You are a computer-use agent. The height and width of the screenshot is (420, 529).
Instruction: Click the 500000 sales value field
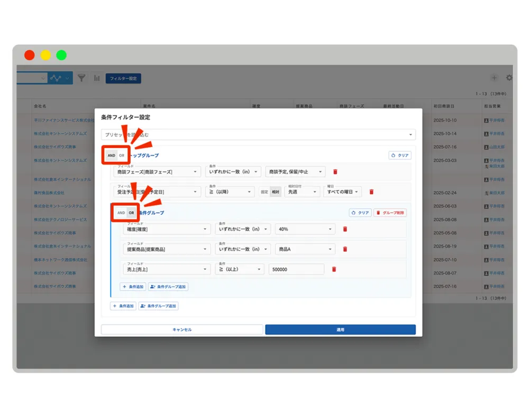pyautogui.click(x=296, y=269)
